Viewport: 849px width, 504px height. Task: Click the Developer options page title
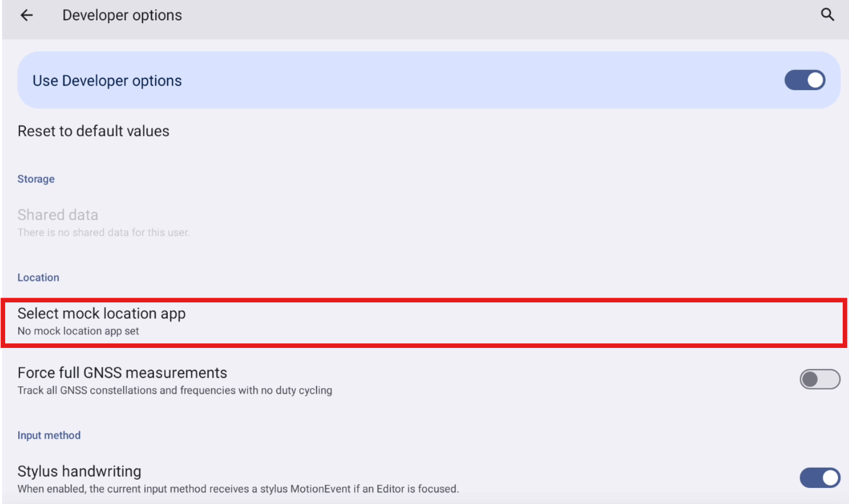122,16
